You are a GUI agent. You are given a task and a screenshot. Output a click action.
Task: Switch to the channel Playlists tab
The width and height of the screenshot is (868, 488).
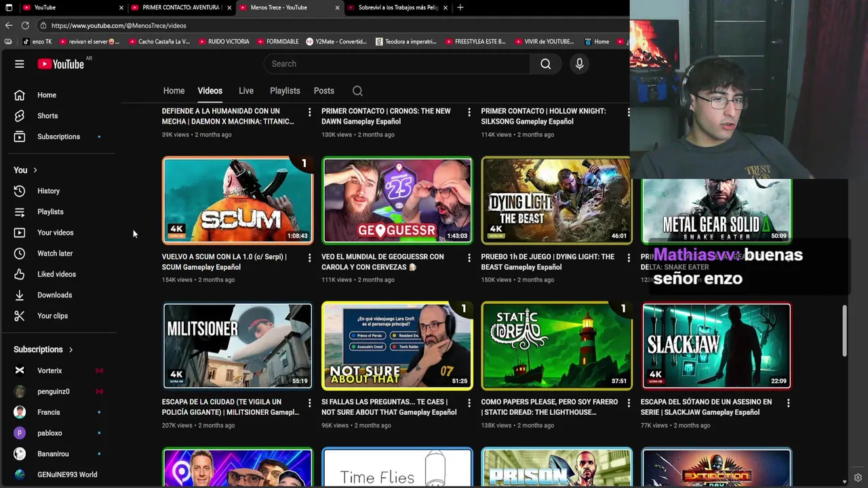[285, 91]
